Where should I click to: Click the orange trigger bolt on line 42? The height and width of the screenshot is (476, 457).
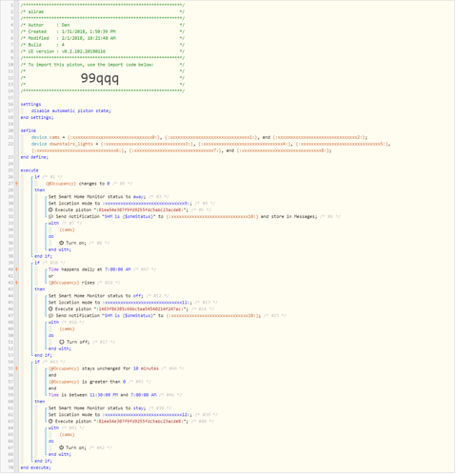pyautogui.click(x=17, y=283)
